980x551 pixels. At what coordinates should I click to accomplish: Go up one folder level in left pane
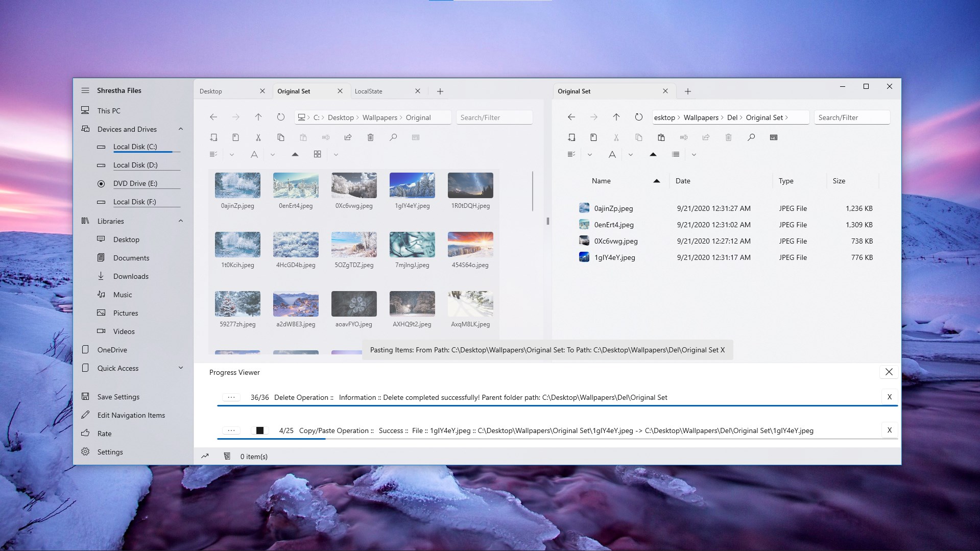[x=258, y=117]
